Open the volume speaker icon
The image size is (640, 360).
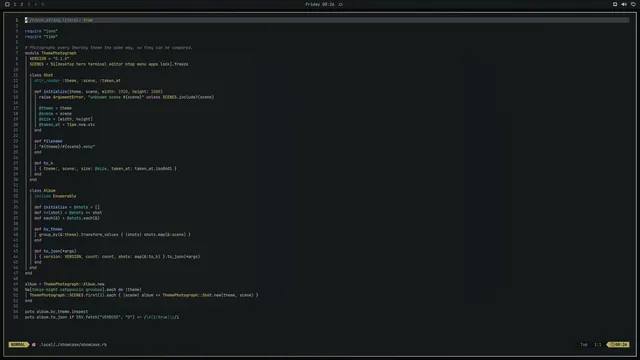[x=624, y=4]
